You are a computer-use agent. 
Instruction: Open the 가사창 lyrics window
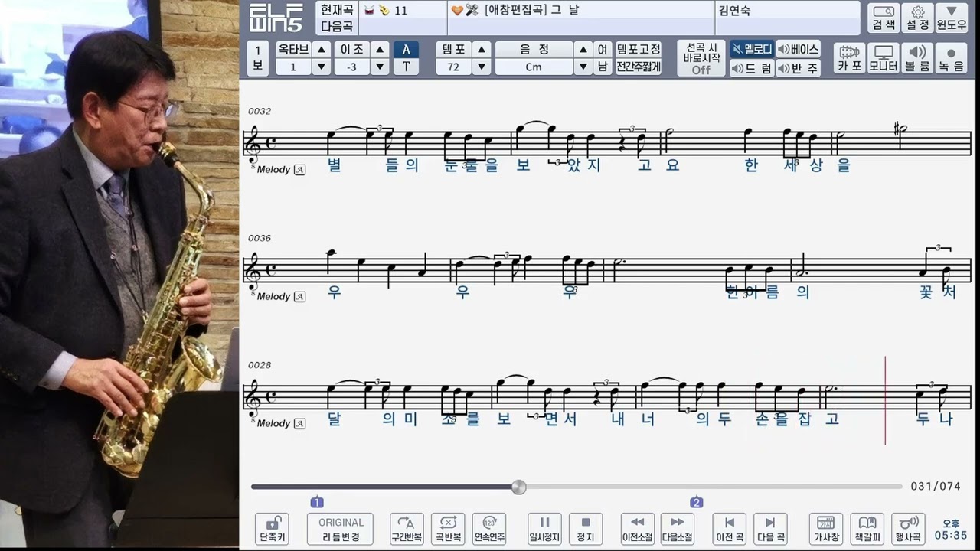coord(826,529)
